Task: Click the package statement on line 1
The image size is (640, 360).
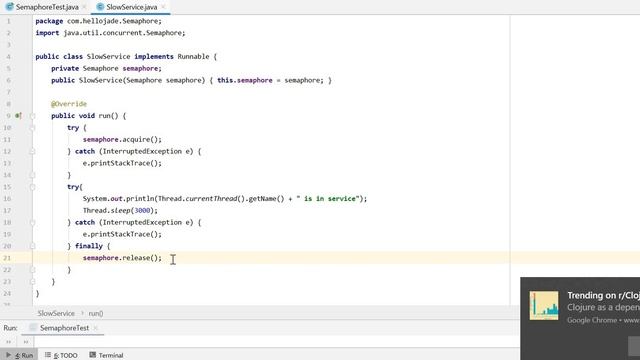Action: click(98, 21)
